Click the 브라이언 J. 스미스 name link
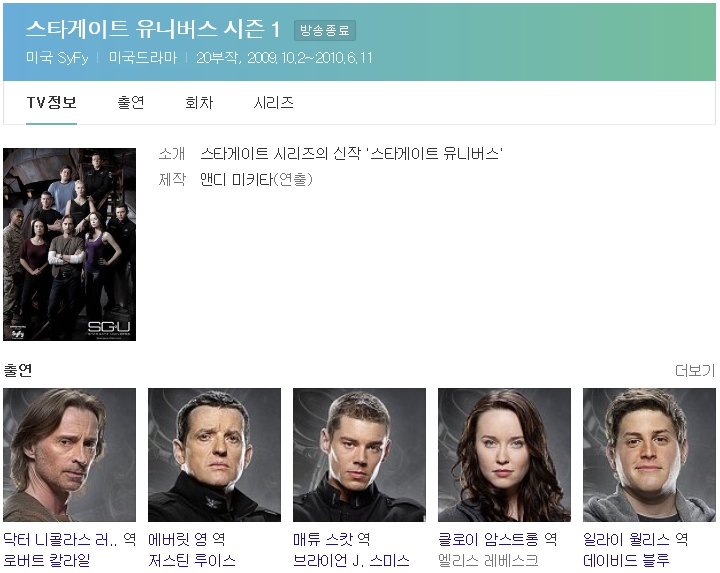The height and width of the screenshot is (573, 720). [351, 561]
